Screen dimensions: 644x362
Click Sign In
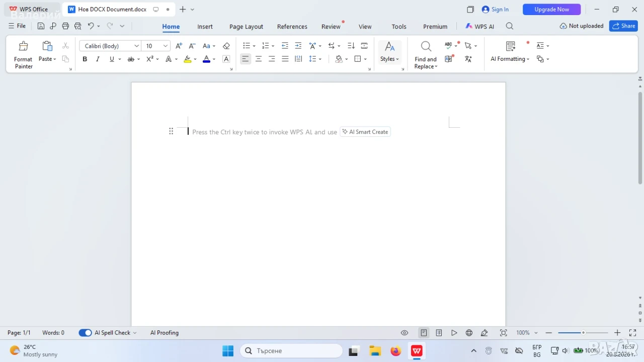pyautogui.click(x=495, y=10)
